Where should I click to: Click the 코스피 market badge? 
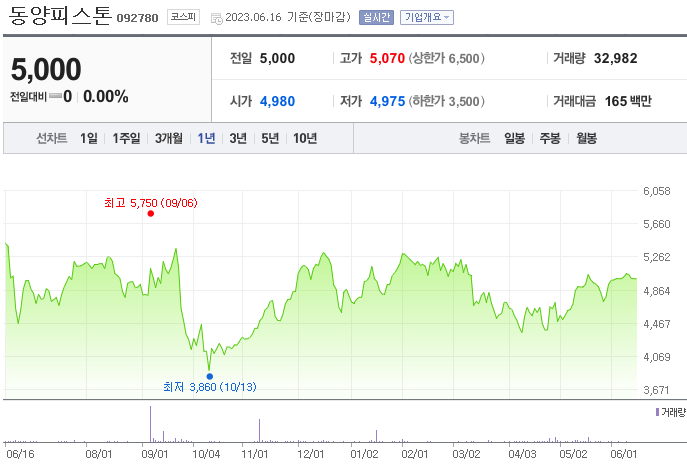tap(183, 17)
